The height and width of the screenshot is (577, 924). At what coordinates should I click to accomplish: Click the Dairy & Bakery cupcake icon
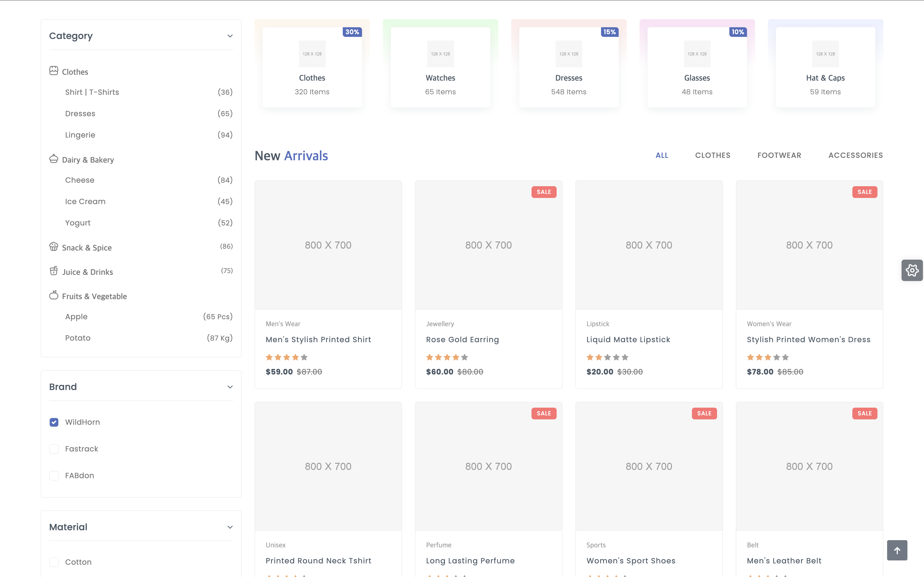(53, 159)
